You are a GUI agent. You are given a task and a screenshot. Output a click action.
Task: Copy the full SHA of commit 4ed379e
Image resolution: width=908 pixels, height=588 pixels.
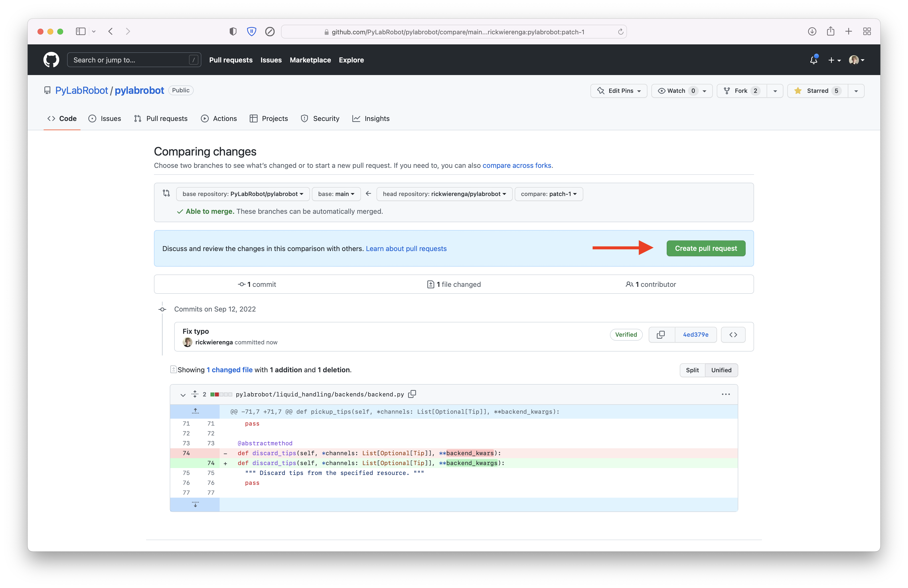click(661, 335)
